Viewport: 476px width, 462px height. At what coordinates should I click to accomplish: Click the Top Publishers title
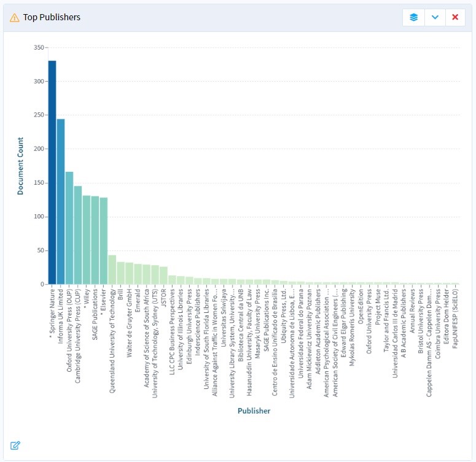pyautogui.click(x=52, y=17)
